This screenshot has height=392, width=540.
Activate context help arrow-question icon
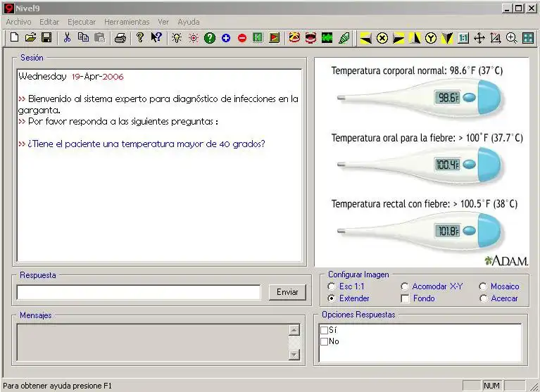tap(156, 37)
